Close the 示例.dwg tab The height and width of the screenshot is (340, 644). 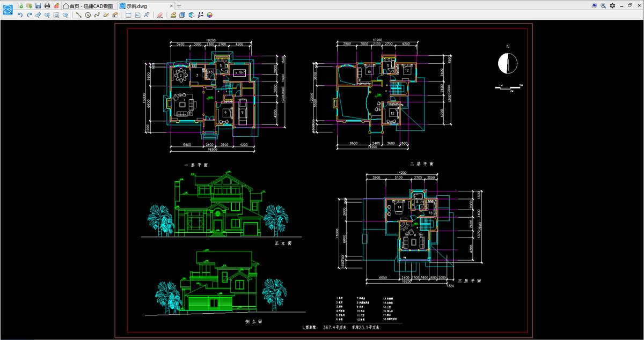[171, 5]
